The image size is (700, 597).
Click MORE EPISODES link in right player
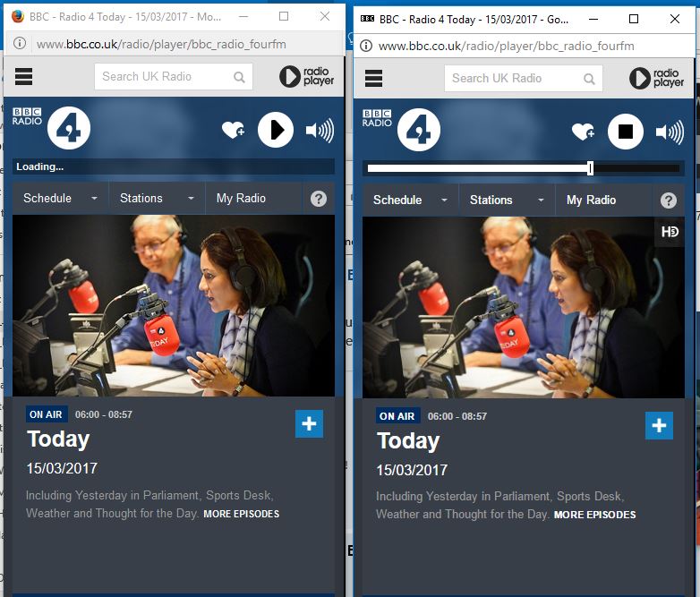point(594,515)
